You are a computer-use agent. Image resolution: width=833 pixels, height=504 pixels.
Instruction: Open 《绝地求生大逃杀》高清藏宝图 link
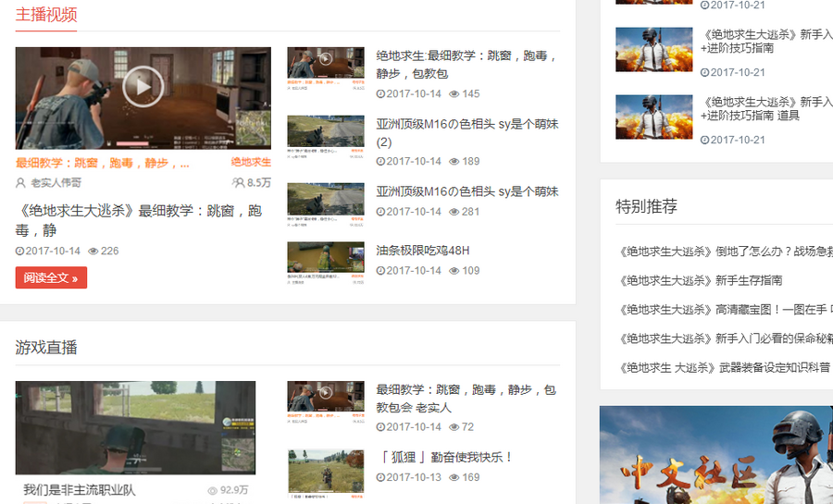click(x=725, y=309)
